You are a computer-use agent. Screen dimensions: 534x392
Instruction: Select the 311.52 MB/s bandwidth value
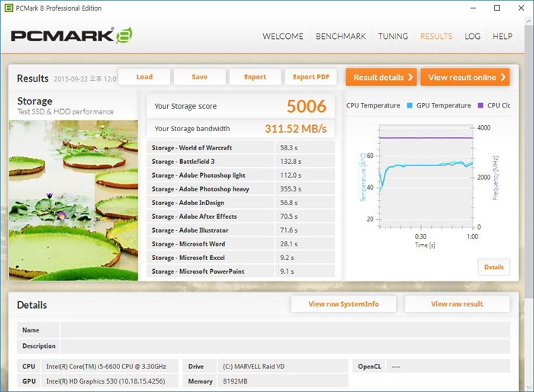(296, 129)
